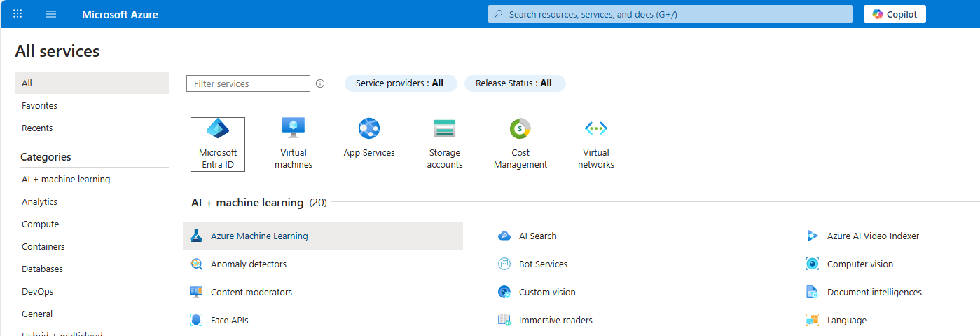The height and width of the screenshot is (336, 980).
Task: Click the search magnifier icon in top bar
Action: [498, 14]
